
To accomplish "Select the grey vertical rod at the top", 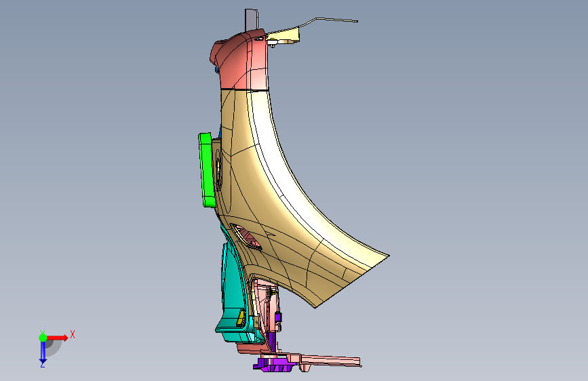I will [x=252, y=20].
